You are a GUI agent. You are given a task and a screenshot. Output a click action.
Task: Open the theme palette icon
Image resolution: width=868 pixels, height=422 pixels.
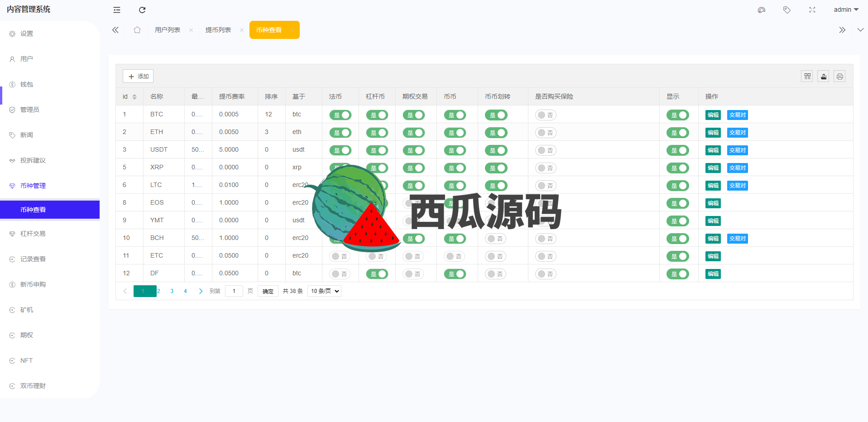(762, 10)
